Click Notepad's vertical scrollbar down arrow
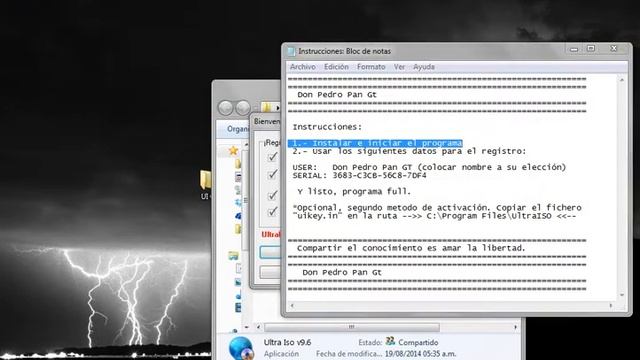The image size is (640, 360). 622,295
